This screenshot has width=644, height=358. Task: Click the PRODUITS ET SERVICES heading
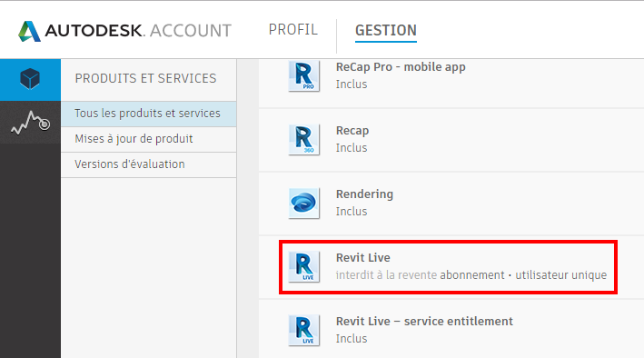[145, 78]
